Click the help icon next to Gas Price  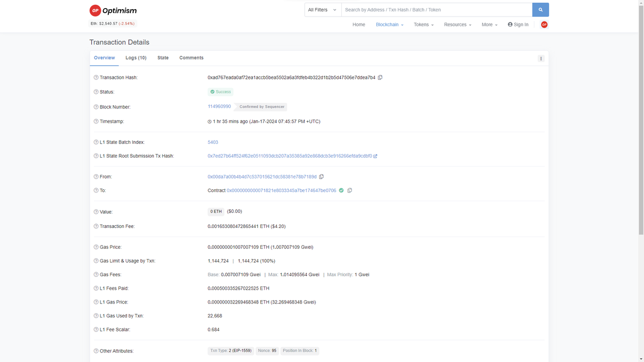(x=96, y=247)
